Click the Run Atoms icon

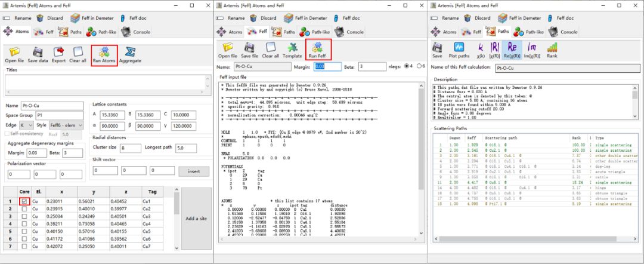tap(104, 52)
